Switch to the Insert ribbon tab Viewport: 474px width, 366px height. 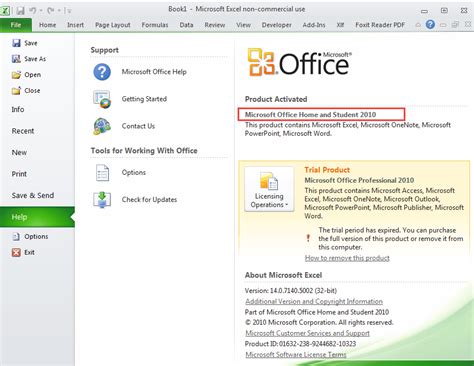pos(75,25)
